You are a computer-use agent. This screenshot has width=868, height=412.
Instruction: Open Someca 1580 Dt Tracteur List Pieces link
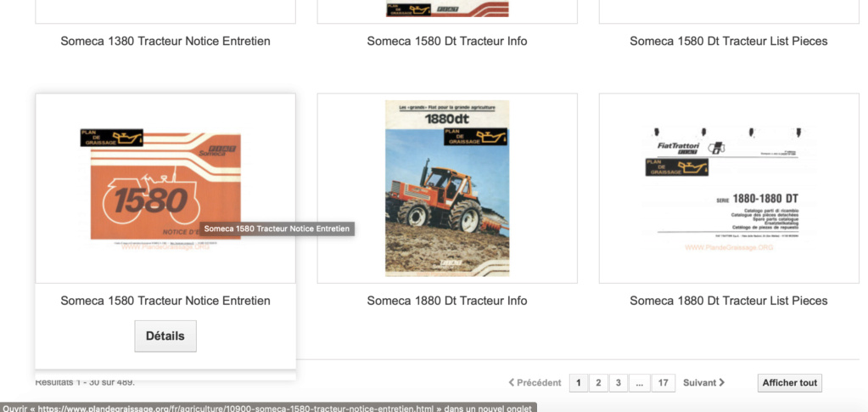click(729, 41)
